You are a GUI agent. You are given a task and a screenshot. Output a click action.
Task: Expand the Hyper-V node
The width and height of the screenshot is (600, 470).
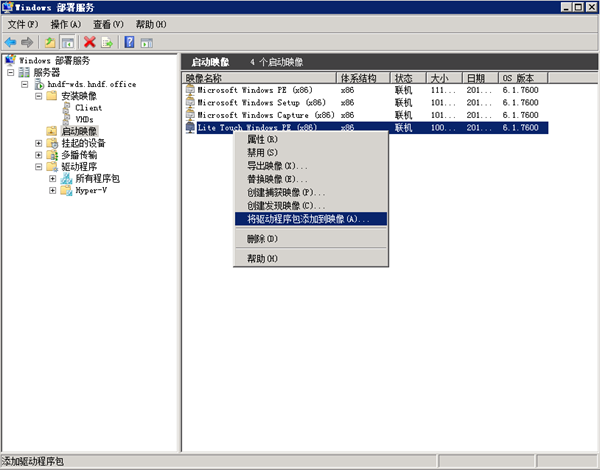(x=52, y=191)
